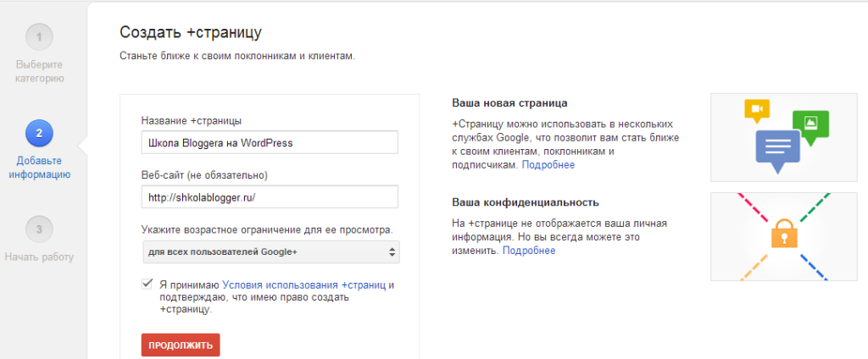Open 'Условия использования +страниц' link

tap(304, 284)
